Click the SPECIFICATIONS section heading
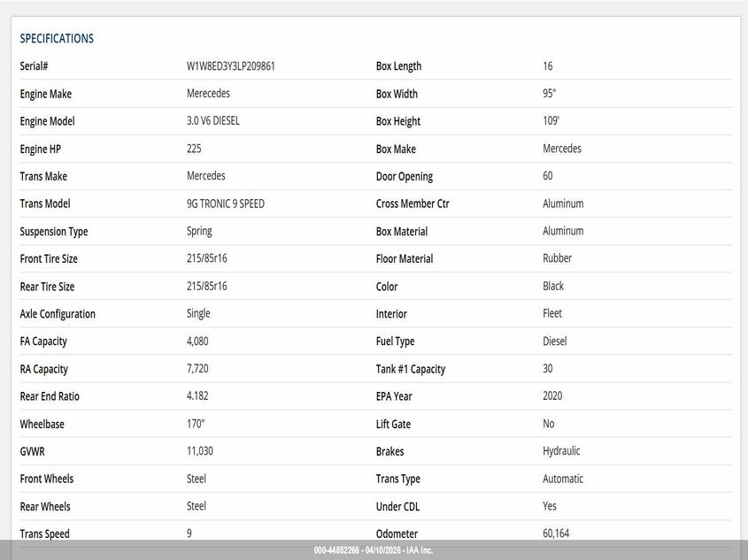This screenshot has width=748, height=560. [x=57, y=39]
